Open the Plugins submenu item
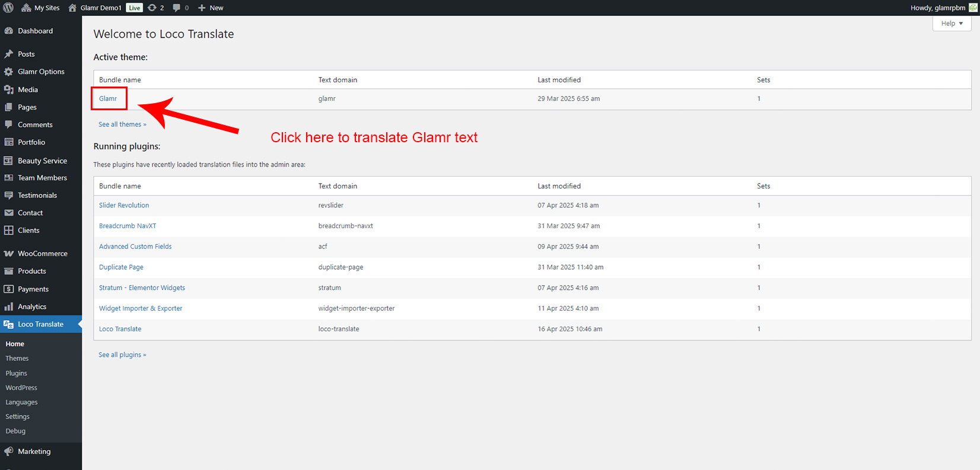Viewport: 980px width, 470px height. (x=17, y=373)
